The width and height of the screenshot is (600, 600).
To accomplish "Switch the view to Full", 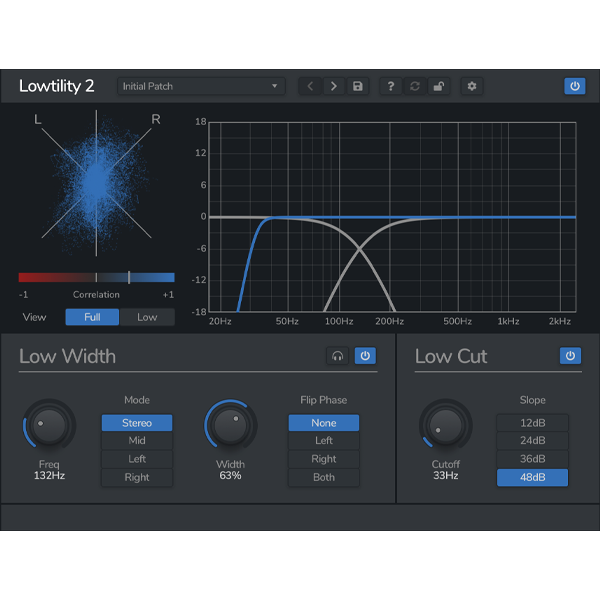I will click(92, 317).
